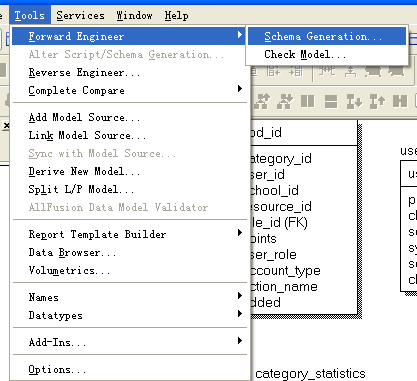Click grayed AllFusion Data Model Validator

(x=129, y=207)
